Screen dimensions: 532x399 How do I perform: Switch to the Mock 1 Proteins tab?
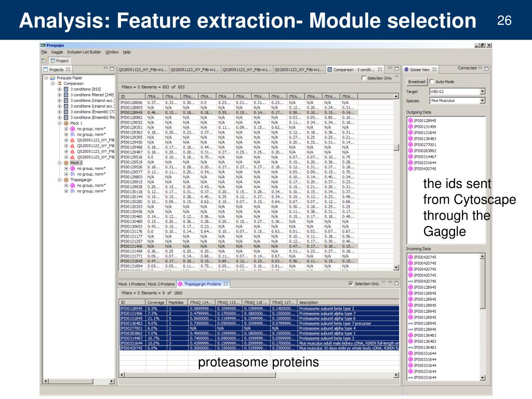(x=131, y=284)
